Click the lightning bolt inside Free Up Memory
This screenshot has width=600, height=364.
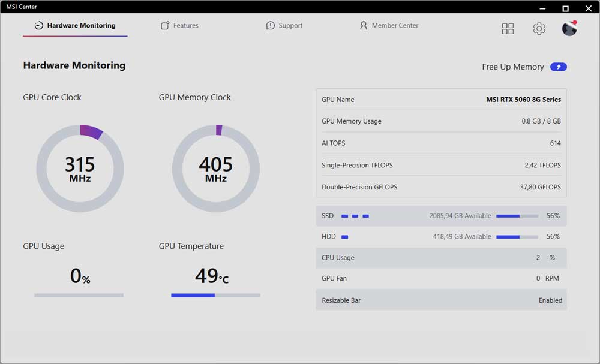pos(559,67)
